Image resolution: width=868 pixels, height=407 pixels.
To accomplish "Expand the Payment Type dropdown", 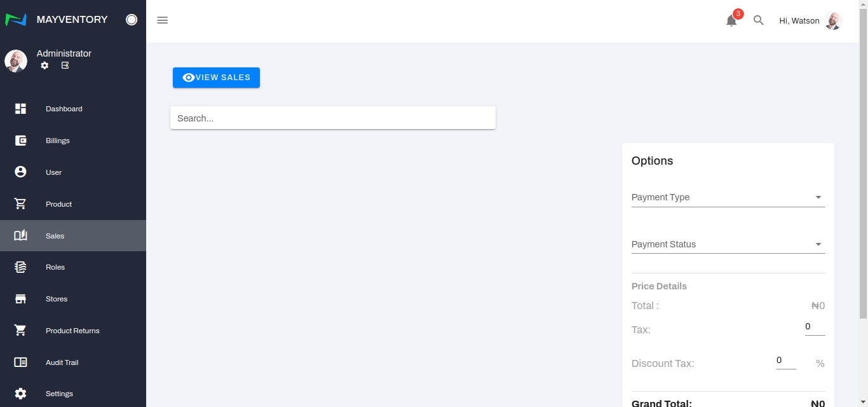I will click(728, 197).
